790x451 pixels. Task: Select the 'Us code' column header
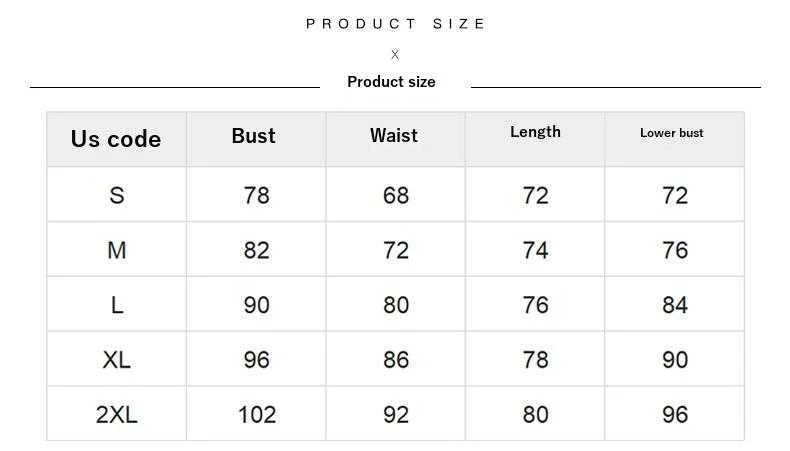pos(116,139)
